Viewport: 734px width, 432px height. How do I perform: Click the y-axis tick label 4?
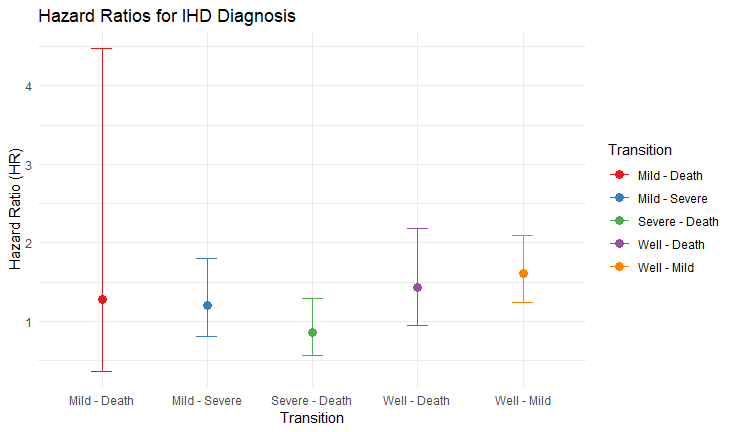click(29, 86)
